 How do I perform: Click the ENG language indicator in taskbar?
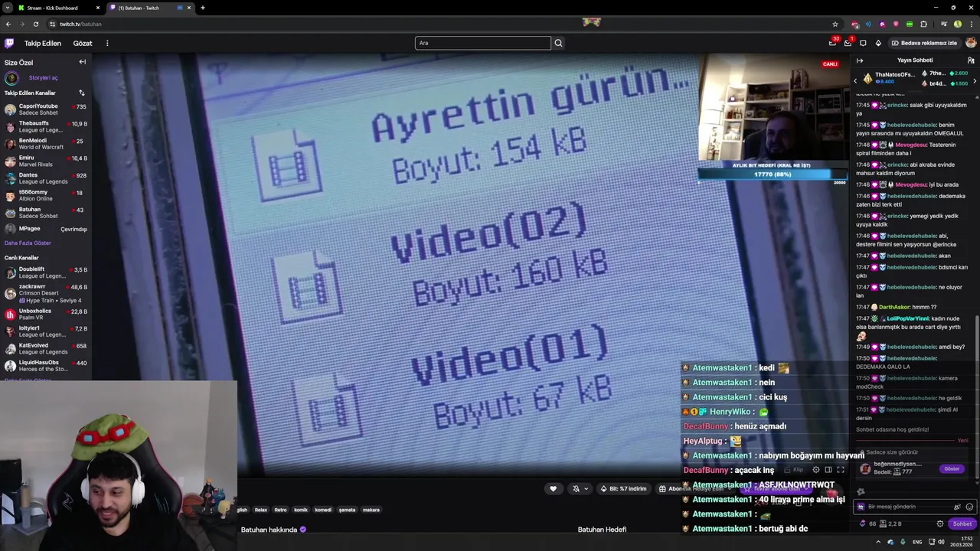917,542
